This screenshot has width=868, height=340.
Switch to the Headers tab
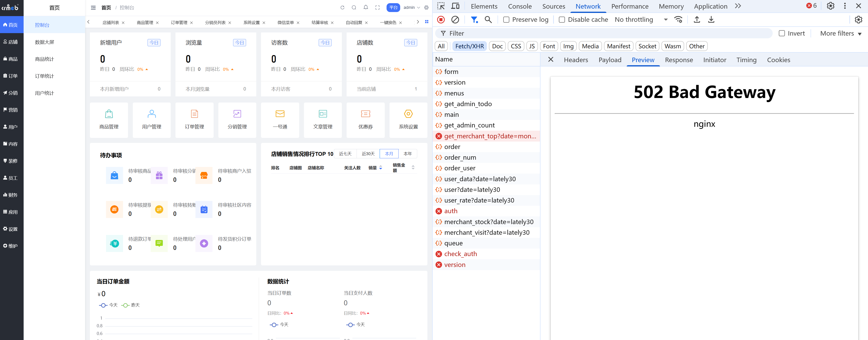[x=576, y=60]
